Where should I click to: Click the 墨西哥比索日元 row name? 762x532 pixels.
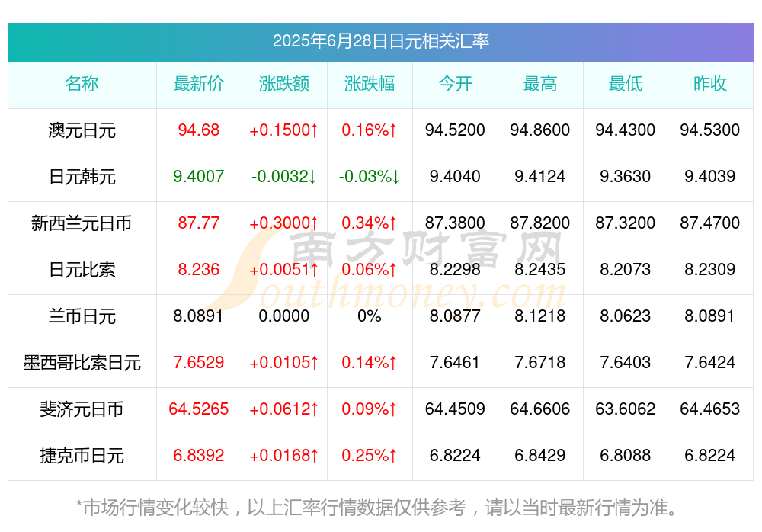82,363
